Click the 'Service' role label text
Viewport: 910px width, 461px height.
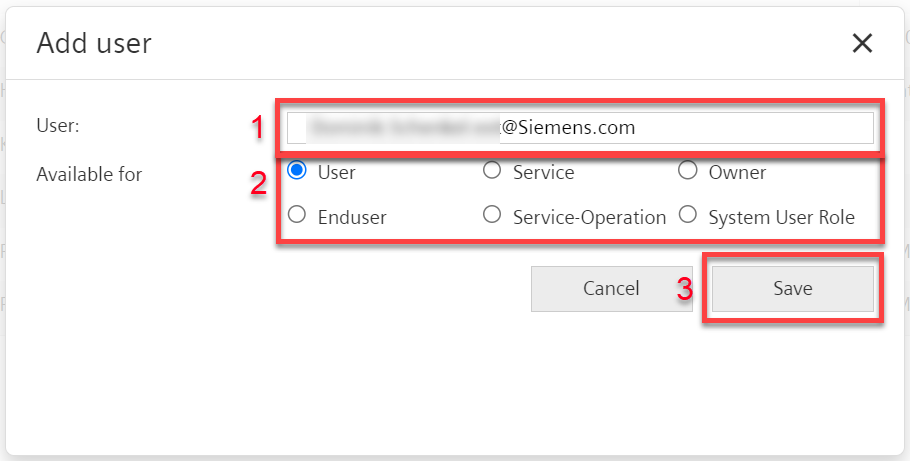click(543, 172)
